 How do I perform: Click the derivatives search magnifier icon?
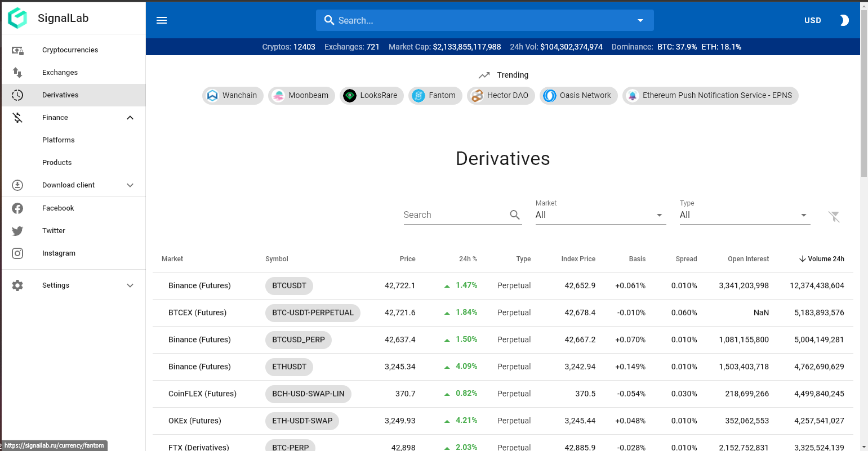pos(514,215)
